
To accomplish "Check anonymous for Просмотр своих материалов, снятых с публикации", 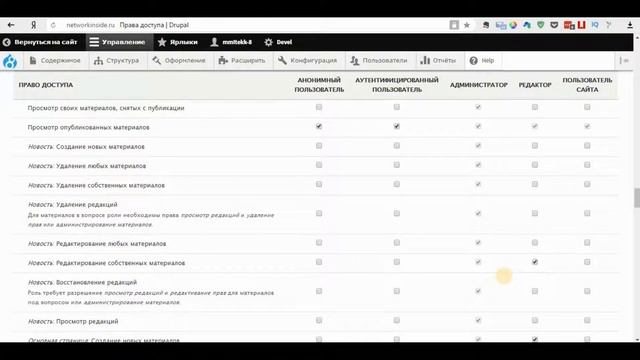I will 319,107.
